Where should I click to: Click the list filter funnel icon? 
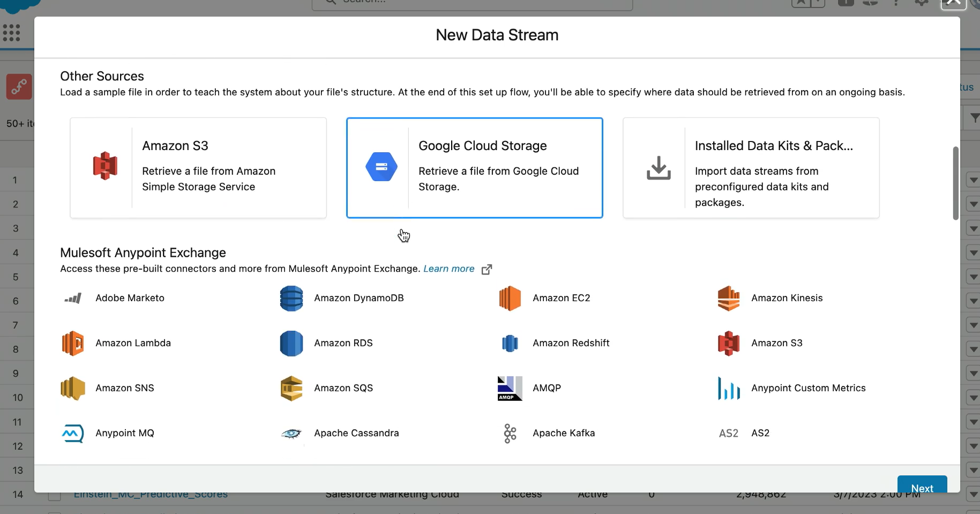point(974,118)
